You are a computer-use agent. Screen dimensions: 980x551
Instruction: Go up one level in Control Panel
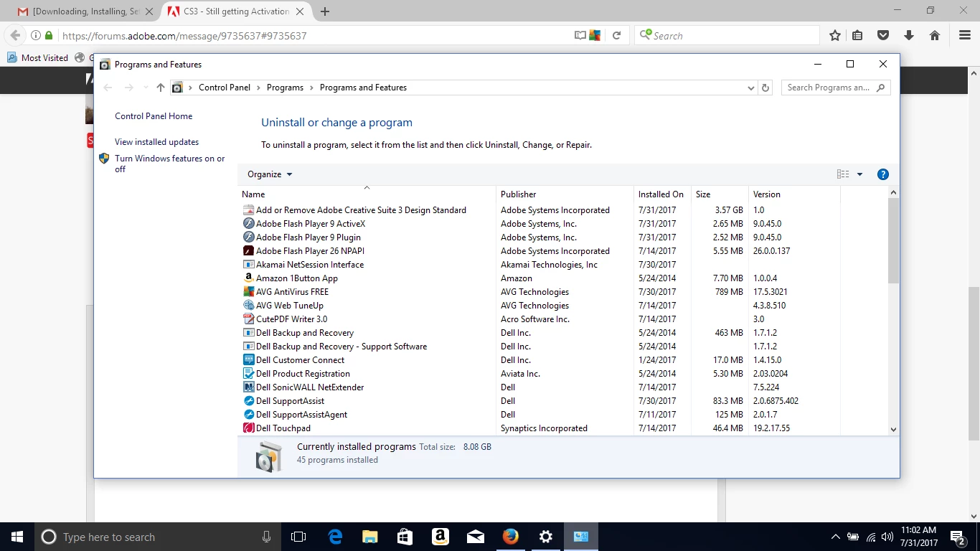point(161,88)
